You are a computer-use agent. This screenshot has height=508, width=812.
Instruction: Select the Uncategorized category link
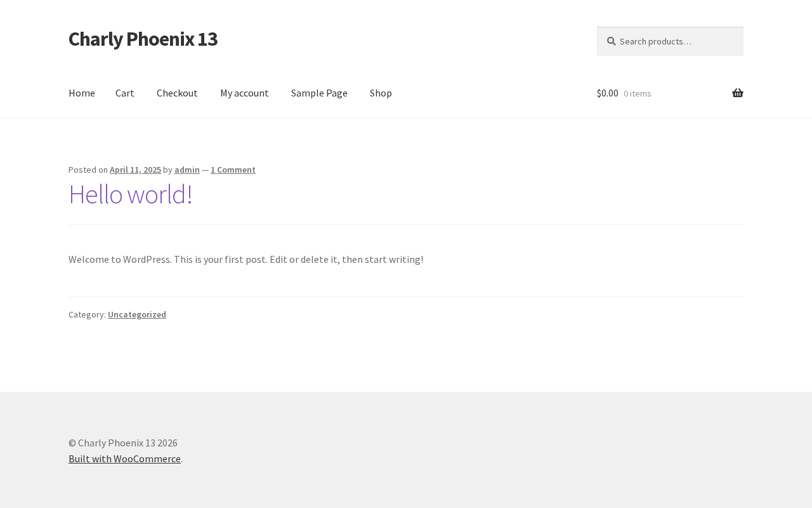[137, 314]
